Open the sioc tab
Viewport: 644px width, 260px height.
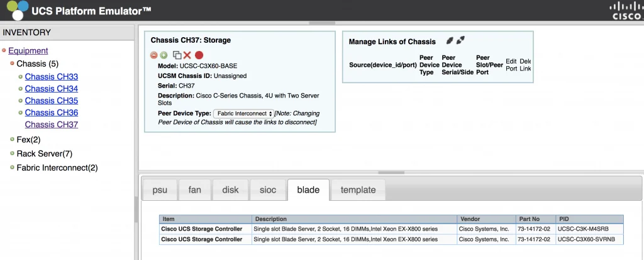[x=268, y=189]
